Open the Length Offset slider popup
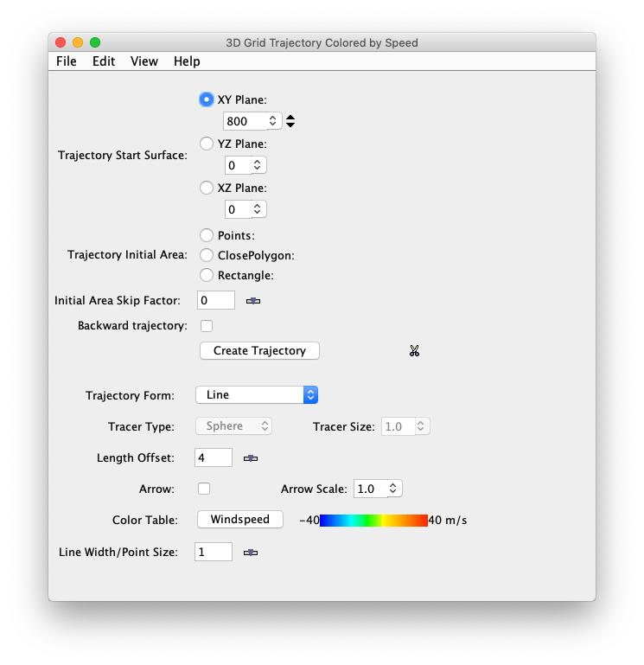 (251, 458)
